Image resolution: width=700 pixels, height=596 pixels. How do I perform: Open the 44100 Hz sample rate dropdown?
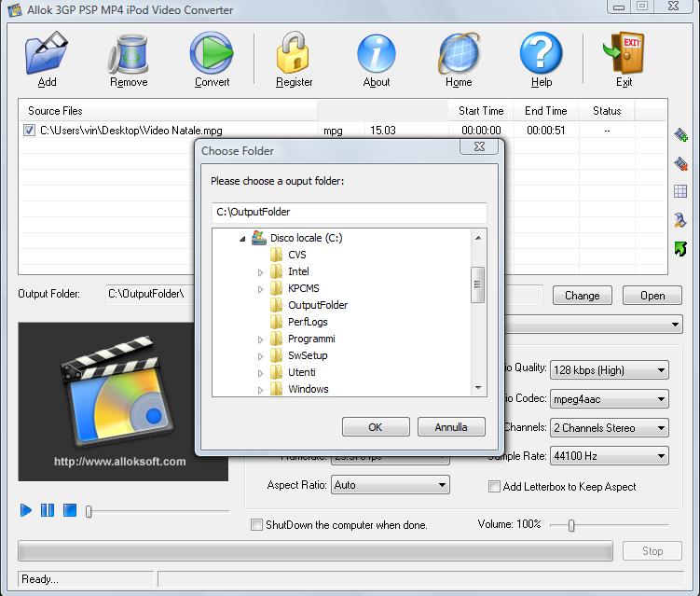pyautogui.click(x=610, y=456)
